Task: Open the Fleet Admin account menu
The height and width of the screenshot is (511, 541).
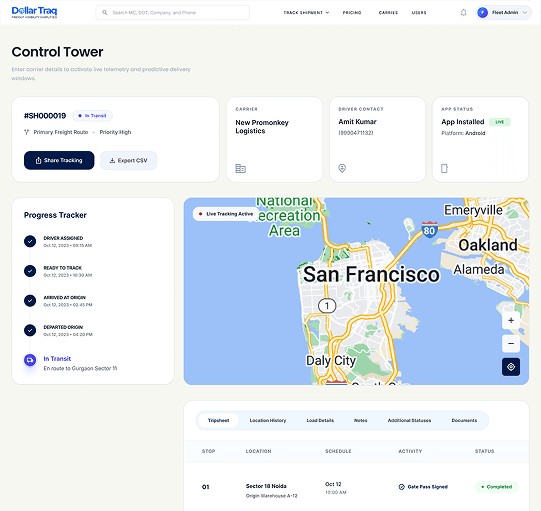Action: click(x=503, y=12)
